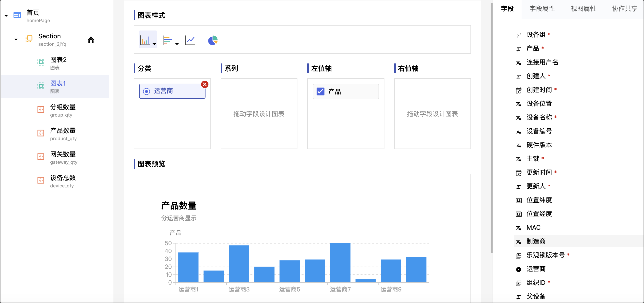Select the 设备位置 field
This screenshot has height=303, width=644.
[x=539, y=104]
